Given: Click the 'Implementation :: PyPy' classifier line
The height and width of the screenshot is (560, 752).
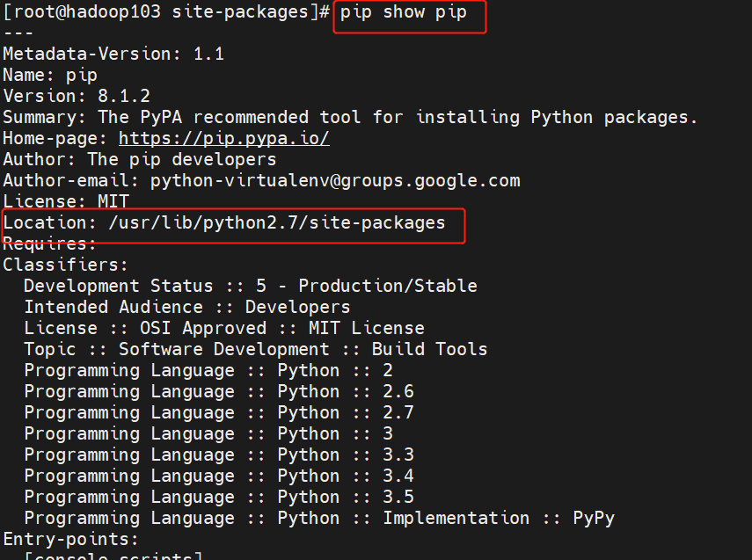Looking at the screenshot, I should click(319, 518).
